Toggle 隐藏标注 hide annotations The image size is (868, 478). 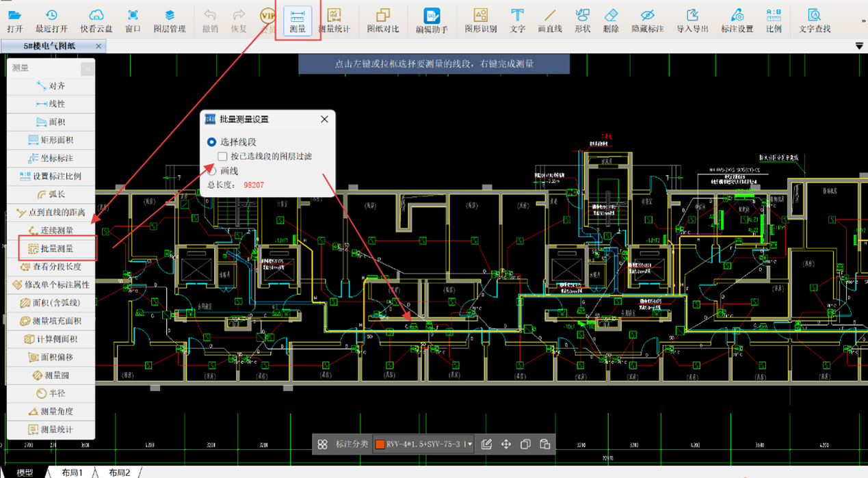point(647,21)
